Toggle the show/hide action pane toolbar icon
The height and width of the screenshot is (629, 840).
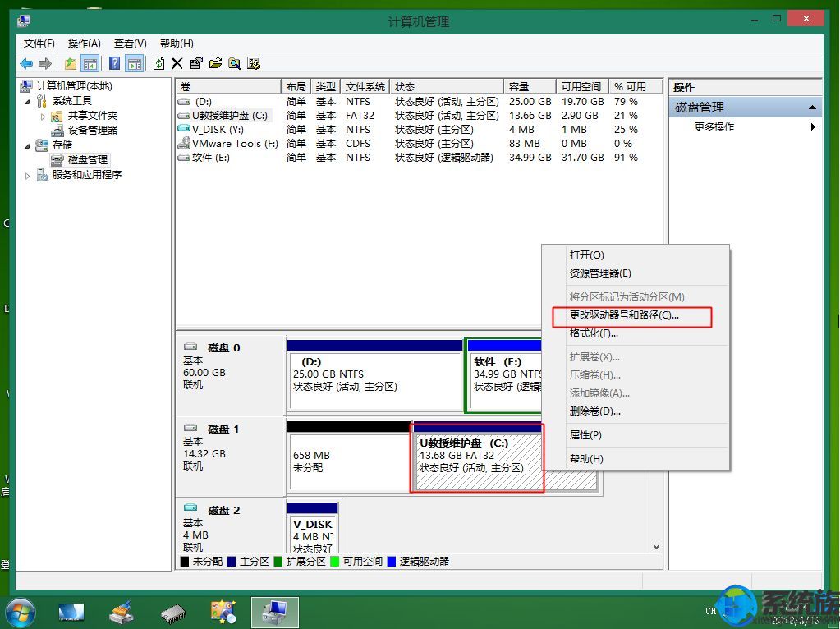134,64
